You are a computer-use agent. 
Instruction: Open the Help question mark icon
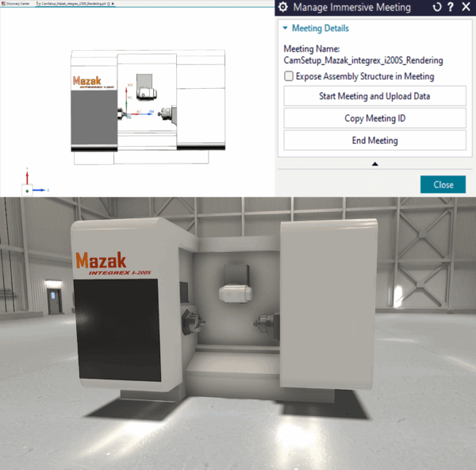[x=450, y=7]
